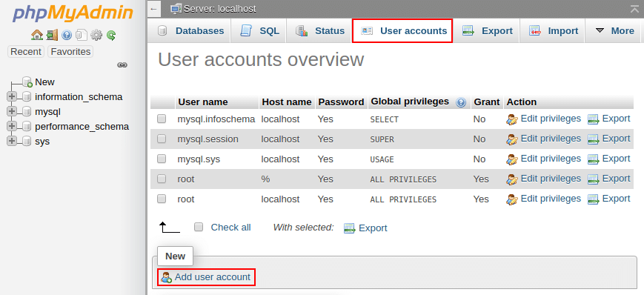
Task: Click the Host name column header
Action: (287, 102)
